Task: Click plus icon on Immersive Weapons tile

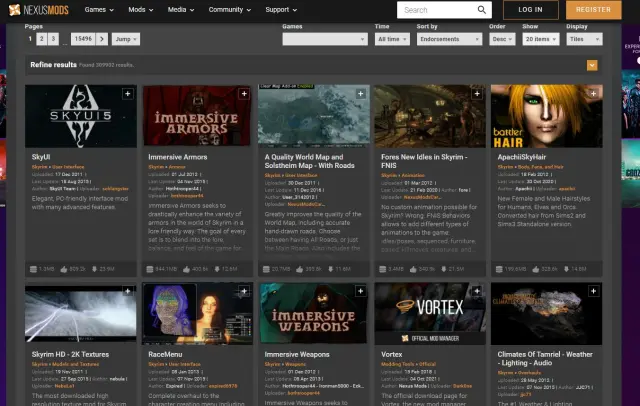Action: [360, 291]
